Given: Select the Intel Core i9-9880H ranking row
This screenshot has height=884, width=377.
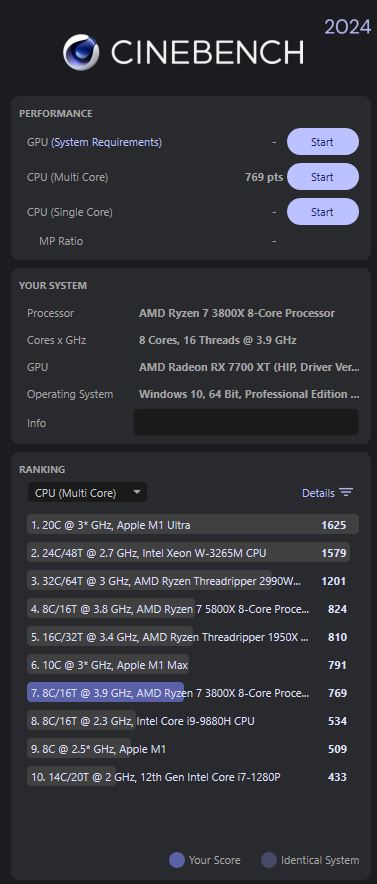Looking at the screenshot, I should coord(193,721).
